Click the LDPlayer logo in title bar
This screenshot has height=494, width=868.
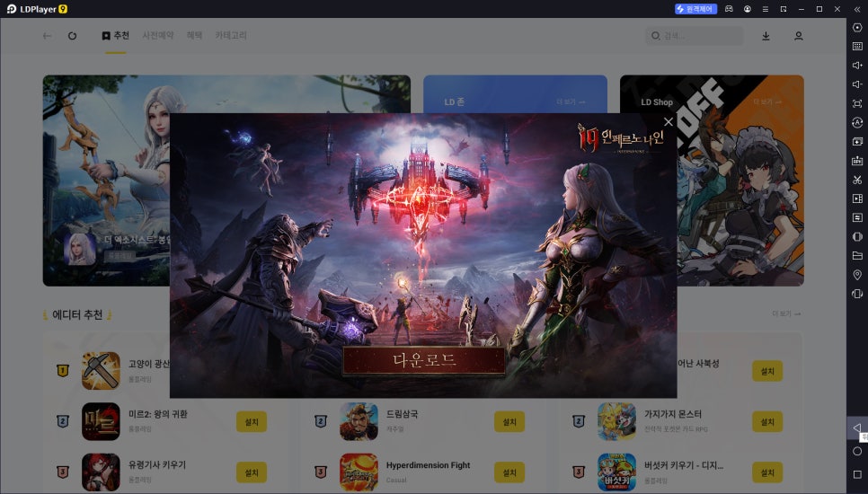click(x=37, y=9)
